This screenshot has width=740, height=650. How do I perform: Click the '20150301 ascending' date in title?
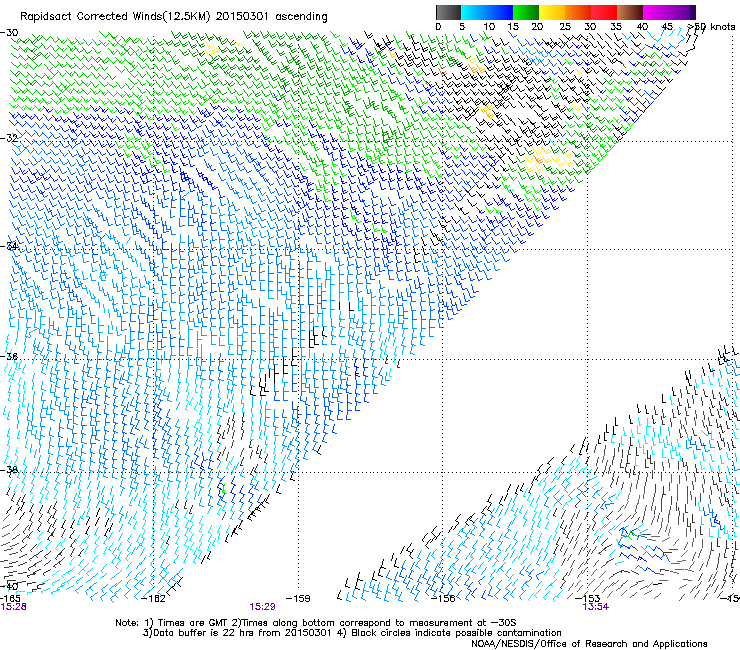[x=272, y=17]
